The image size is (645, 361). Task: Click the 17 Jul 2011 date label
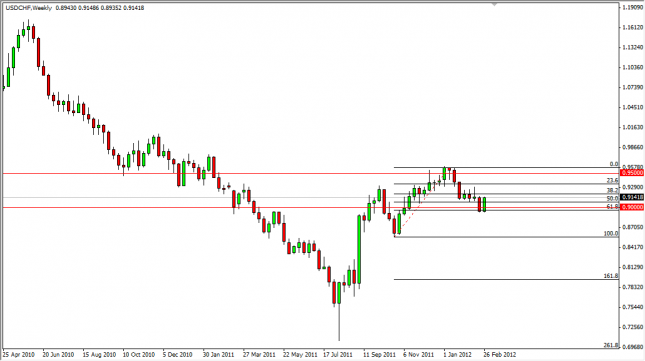(338, 354)
